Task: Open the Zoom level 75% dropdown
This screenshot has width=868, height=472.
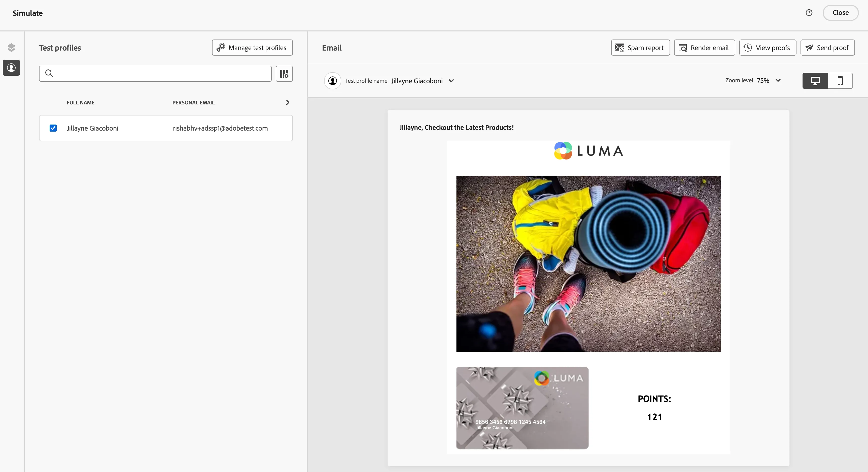Action: (778, 81)
